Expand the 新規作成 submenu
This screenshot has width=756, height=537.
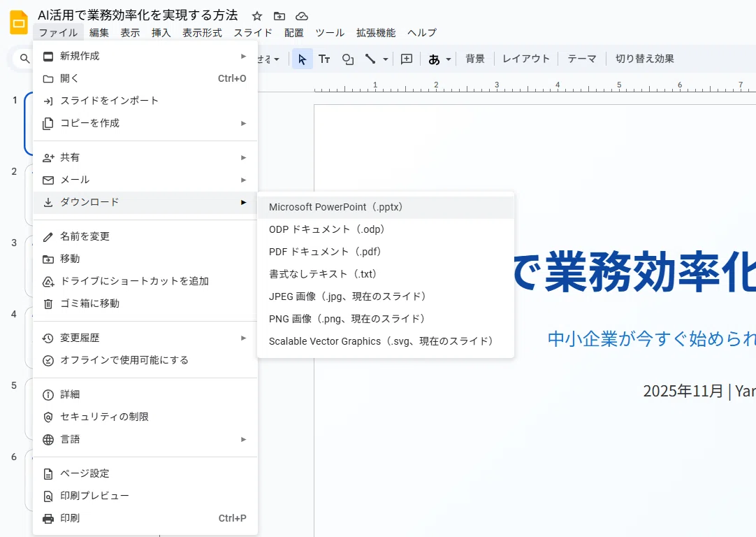click(x=145, y=56)
